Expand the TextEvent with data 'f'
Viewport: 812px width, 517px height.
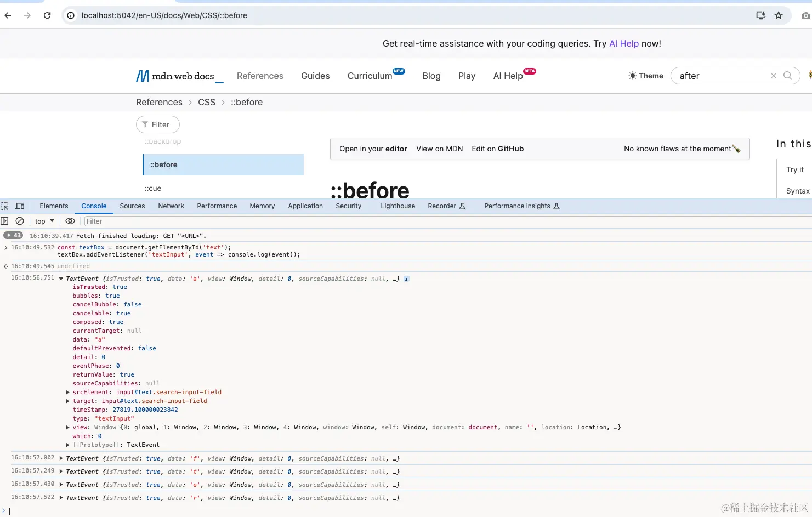[x=61, y=458]
